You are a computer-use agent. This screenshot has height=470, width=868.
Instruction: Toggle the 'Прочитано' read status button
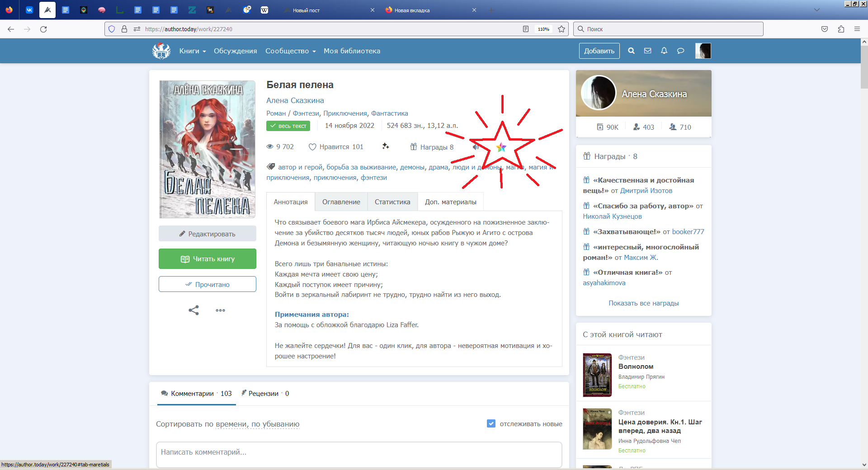point(208,284)
